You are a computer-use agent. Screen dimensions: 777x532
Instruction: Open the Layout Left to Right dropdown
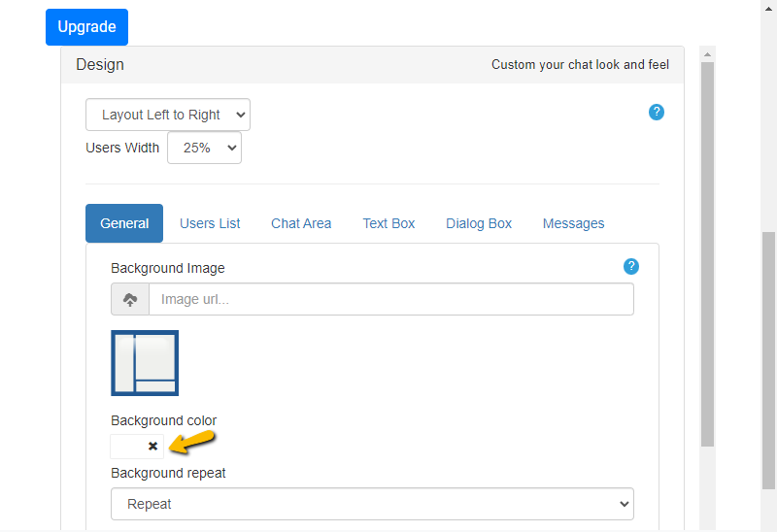[x=168, y=115]
